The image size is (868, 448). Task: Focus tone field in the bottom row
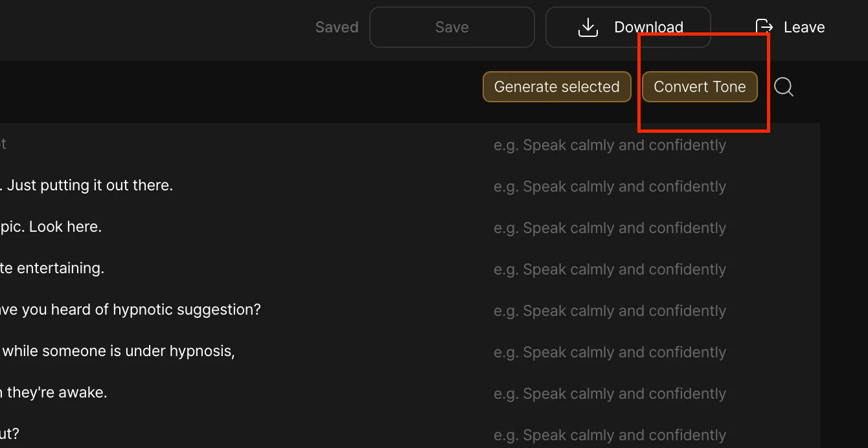[610, 435]
